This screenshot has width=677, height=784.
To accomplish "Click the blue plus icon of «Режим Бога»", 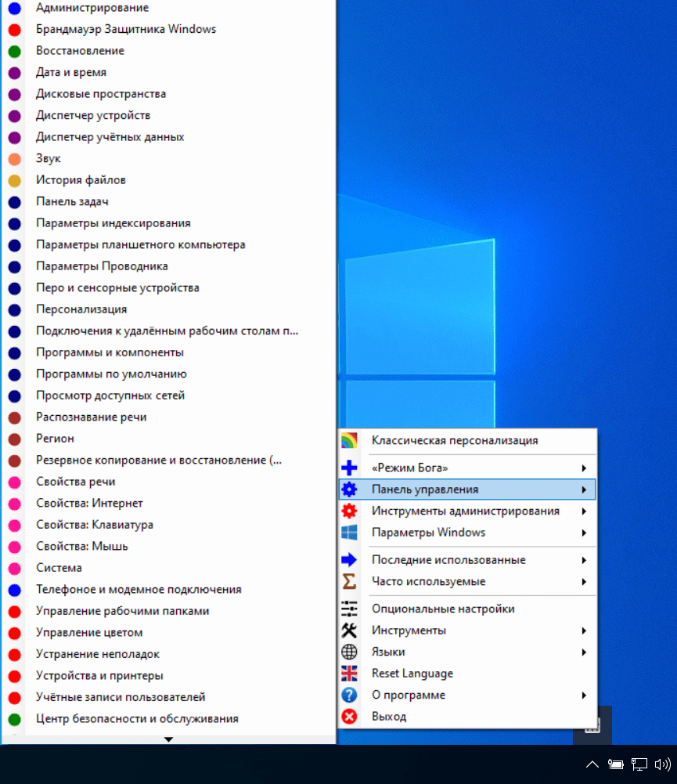I will tap(349, 468).
